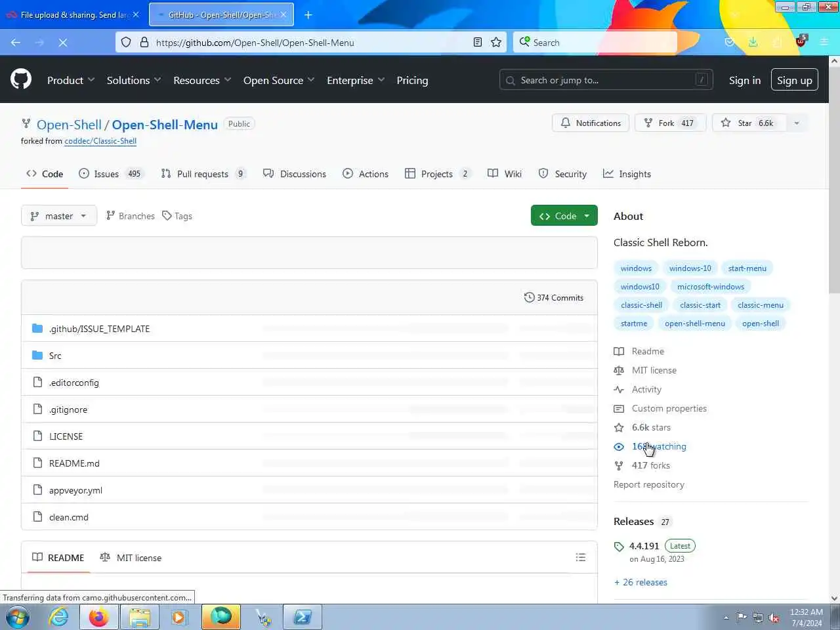
Task: Expand the Resources menu
Action: (202, 80)
